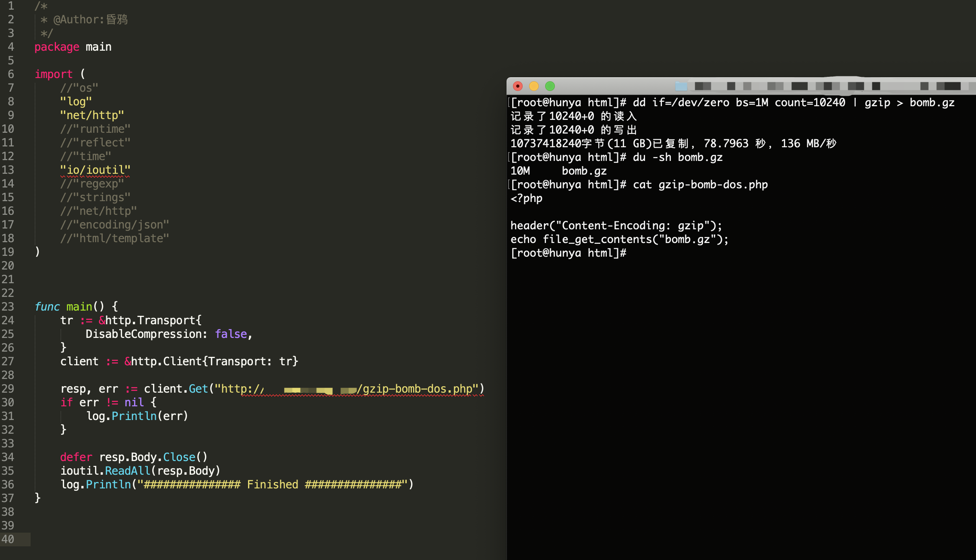Click the commented "encoding/json" import line
This screenshot has width=976, height=560.
[x=114, y=224]
